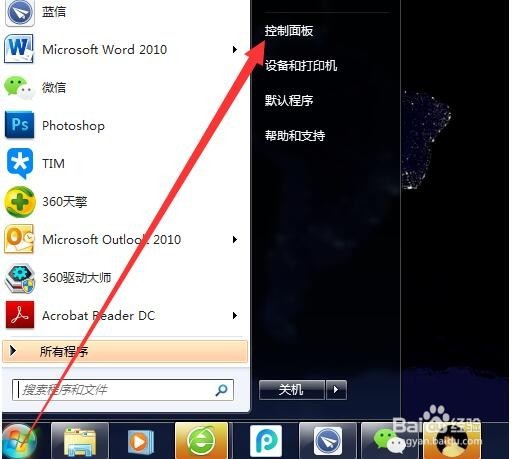Open the 微信 WeChat icon
Viewport: 512px width, 459px height.
19,88
